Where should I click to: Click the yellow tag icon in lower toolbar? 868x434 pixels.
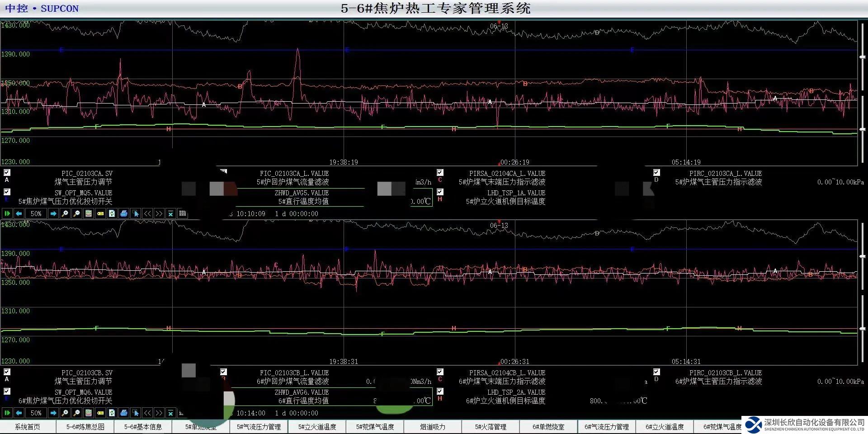click(x=100, y=413)
